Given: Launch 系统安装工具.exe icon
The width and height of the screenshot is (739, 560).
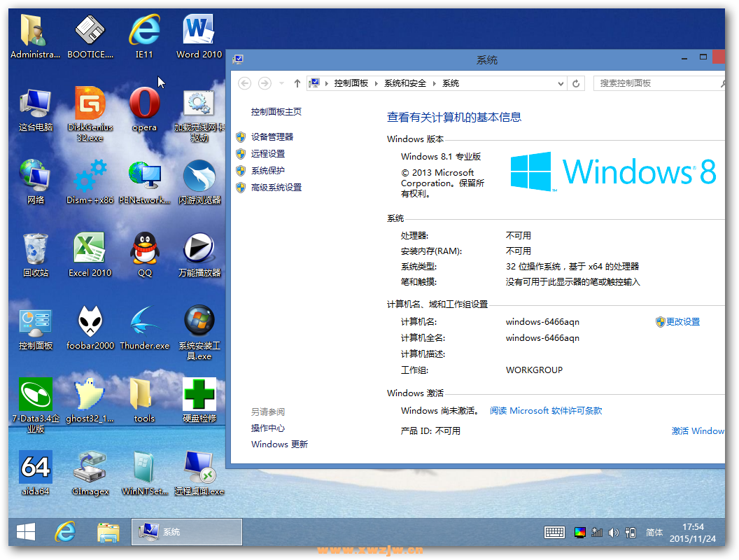Looking at the screenshot, I should [x=199, y=332].
